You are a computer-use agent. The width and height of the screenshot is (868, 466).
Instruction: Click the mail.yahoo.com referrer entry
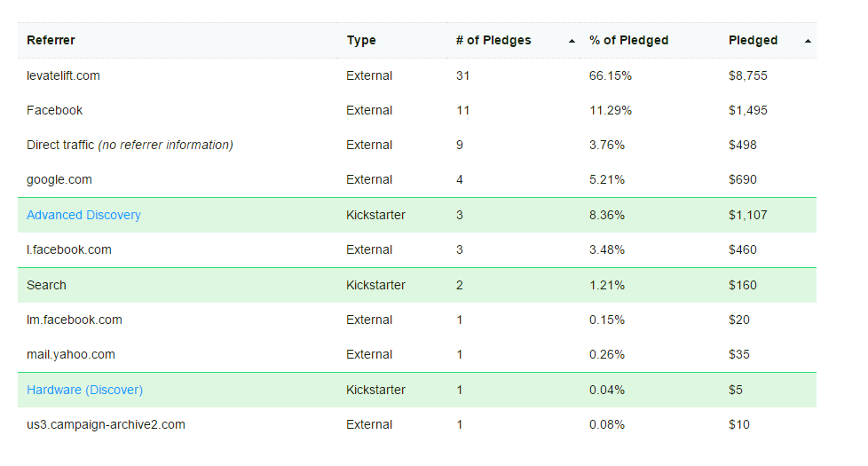coord(71,354)
